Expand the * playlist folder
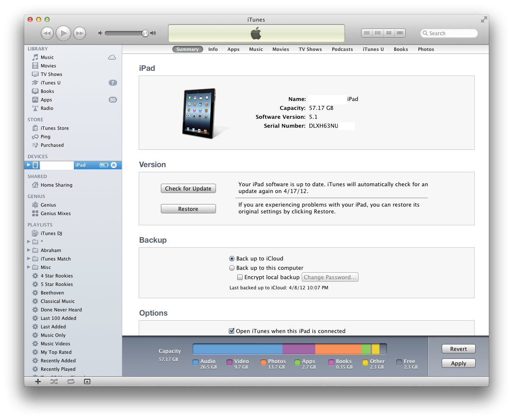Image resolution: width=513 pixels, height=420 pixels. (x=29, y=242)
